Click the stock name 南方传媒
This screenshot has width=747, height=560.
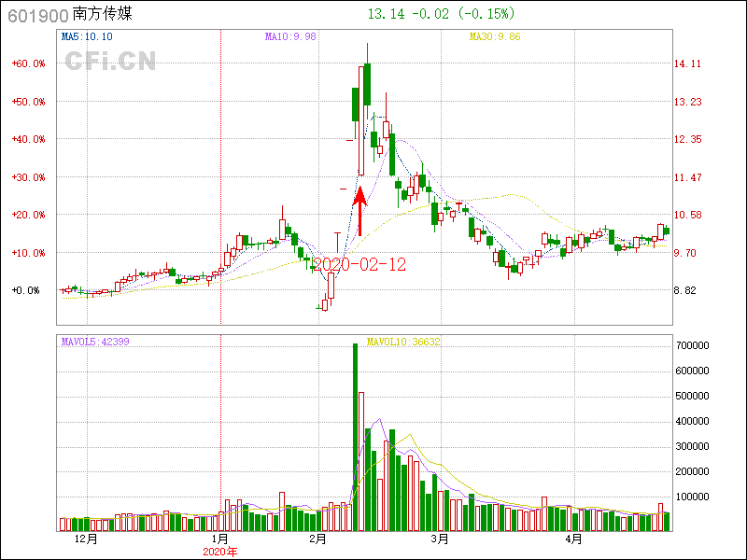pyautogui.click(x=108, y=15)
